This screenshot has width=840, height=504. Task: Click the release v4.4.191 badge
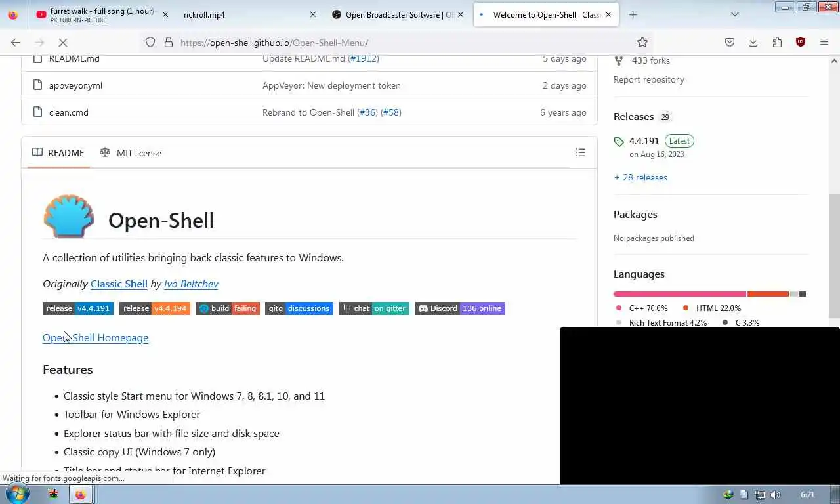tap(78, 308)
